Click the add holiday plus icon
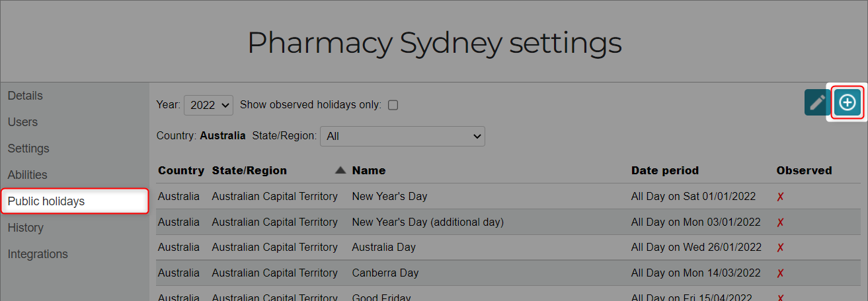Screen dimensions: 868x301 coord(847,102)
